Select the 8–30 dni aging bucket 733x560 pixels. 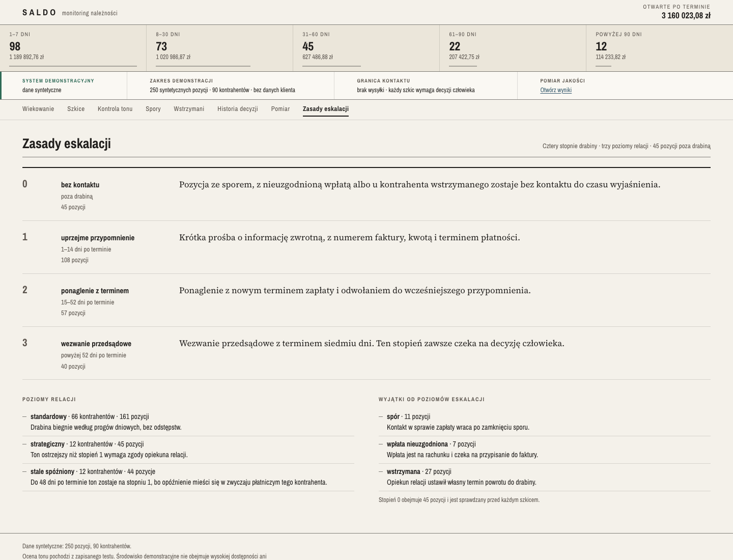pyautogui.click(x=220, y=48)
